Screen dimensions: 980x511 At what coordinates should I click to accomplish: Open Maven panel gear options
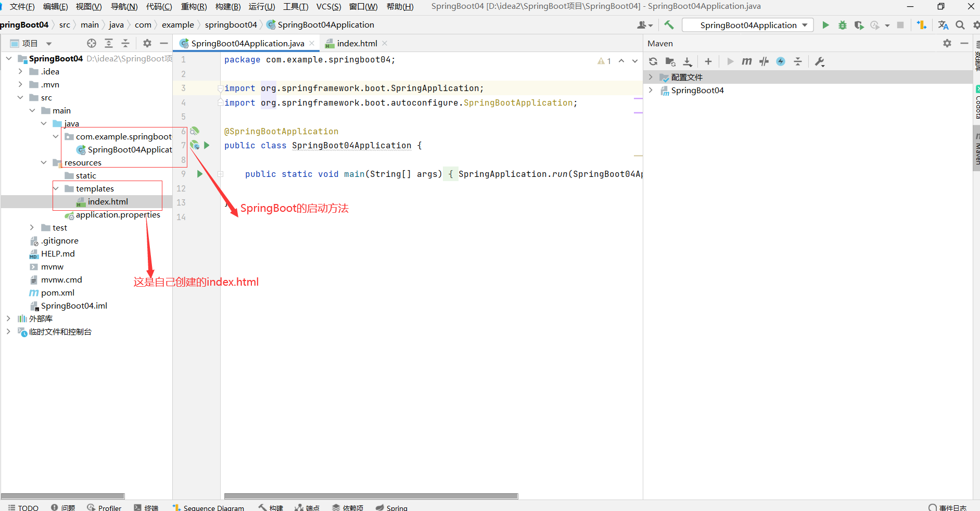(947, 43)
